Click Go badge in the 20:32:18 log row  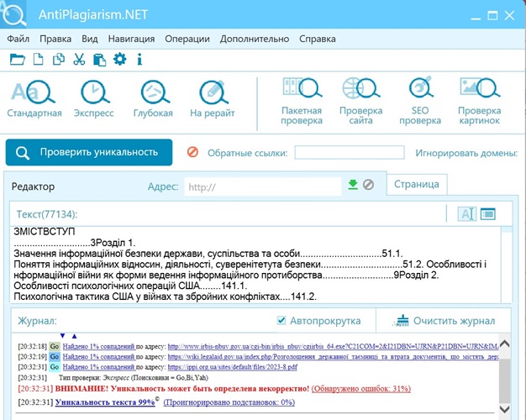[x=55, y=346]
